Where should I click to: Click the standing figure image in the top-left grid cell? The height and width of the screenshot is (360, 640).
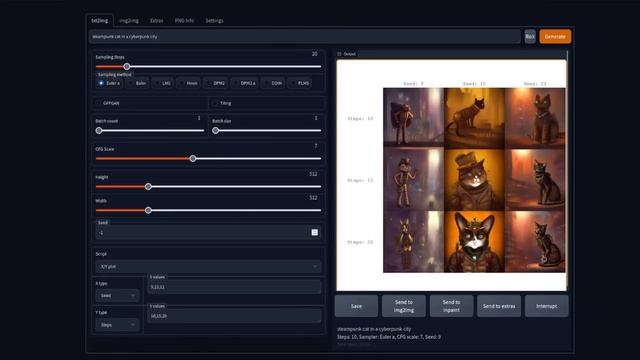point(413,118)
